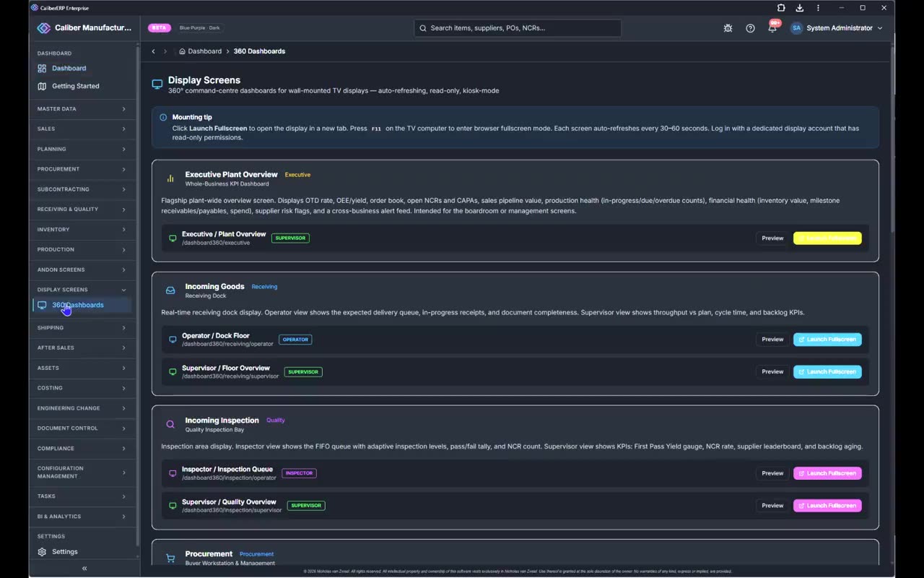924x578 pixels.
Task: Preview the Executive / Plant Overview screen
Action: tap(772, 238)
